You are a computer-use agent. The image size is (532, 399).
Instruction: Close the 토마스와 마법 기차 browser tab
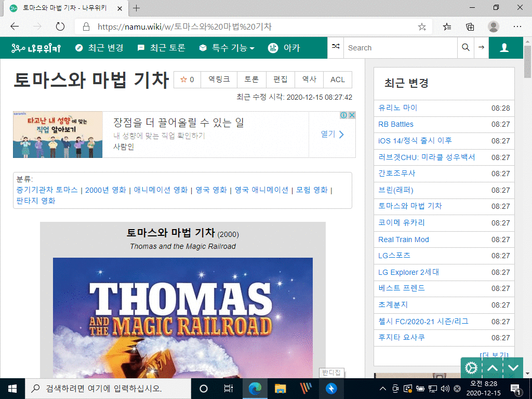(119, 8)
